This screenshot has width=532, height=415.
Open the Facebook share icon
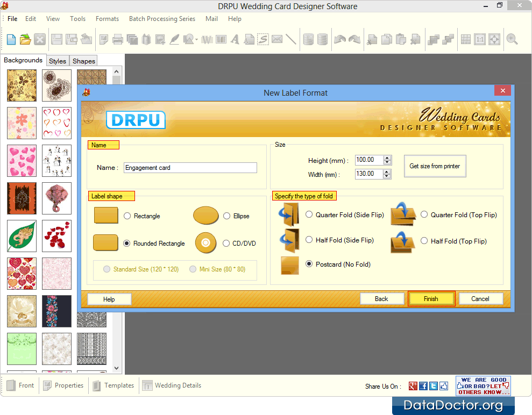pos(423,386)
